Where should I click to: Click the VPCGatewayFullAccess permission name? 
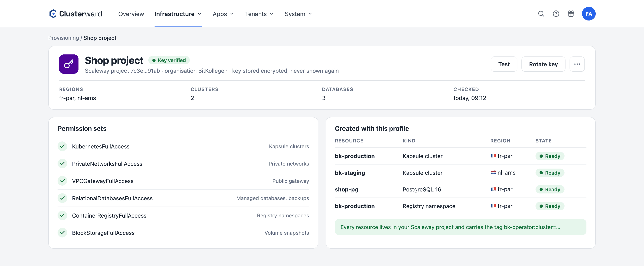[x=103, y=181]
